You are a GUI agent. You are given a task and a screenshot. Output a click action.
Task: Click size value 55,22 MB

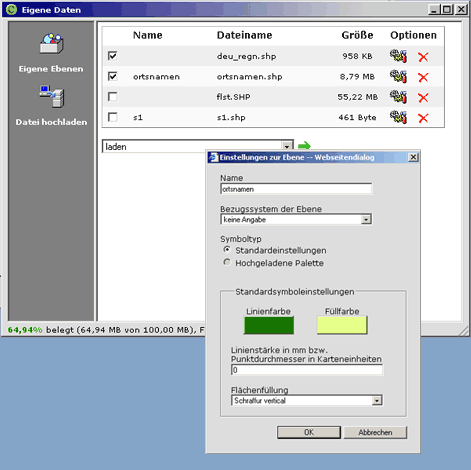tap(357, 97)
